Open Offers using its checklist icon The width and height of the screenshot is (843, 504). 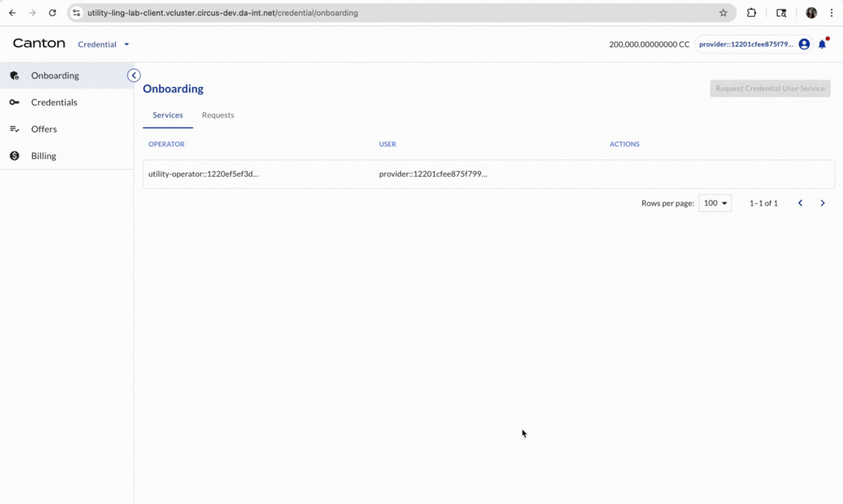14,129
